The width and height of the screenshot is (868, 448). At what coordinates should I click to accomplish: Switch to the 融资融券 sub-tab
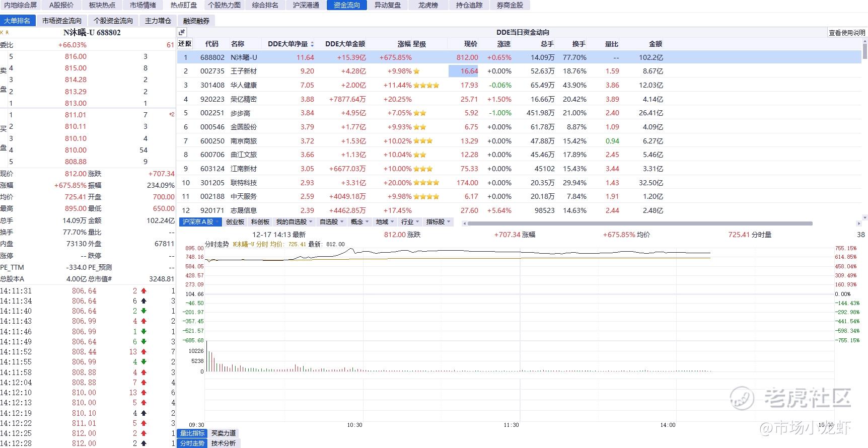pyautogui.click(x=196, y=21)
